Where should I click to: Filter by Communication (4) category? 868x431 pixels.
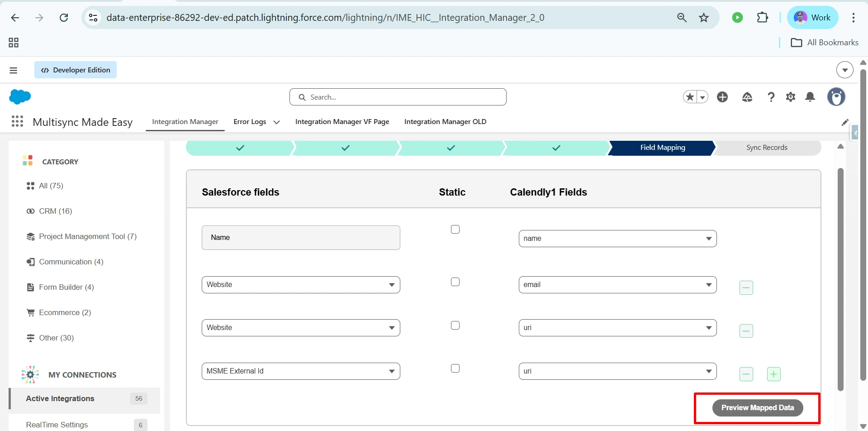71,262
